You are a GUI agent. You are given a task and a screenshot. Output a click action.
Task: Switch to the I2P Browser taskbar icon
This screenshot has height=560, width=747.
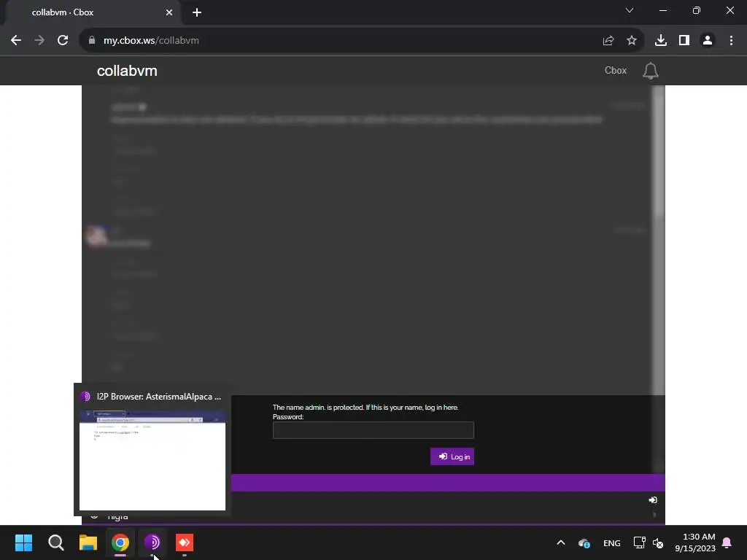pyautogui.click(x=152, y=542)
